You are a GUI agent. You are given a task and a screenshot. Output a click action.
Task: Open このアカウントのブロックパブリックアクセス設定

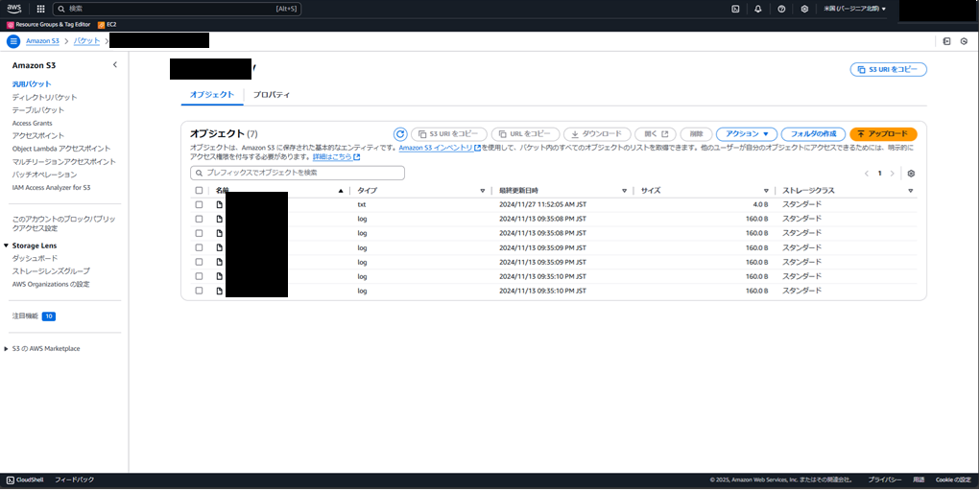click(x=63, y=223)
